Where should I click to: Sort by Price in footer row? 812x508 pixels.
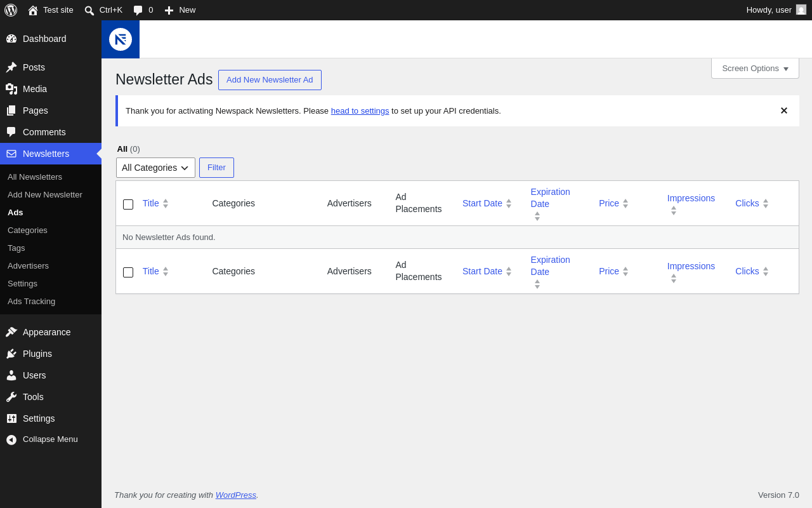point(613,271)
